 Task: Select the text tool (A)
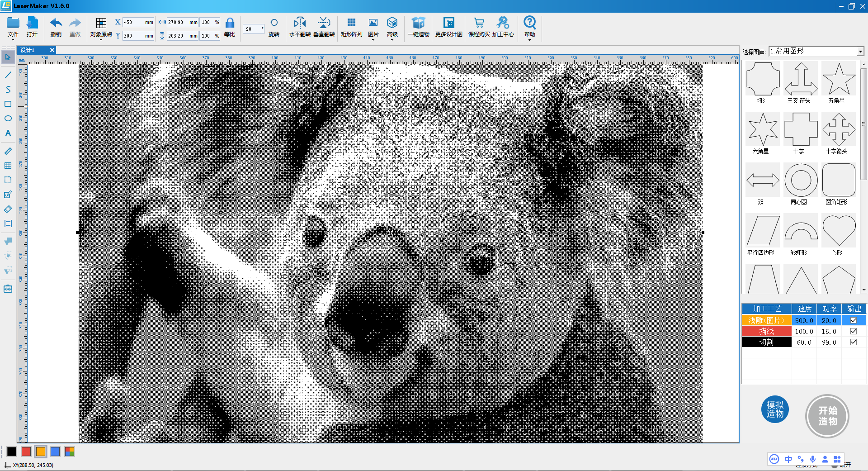(8, 133)
